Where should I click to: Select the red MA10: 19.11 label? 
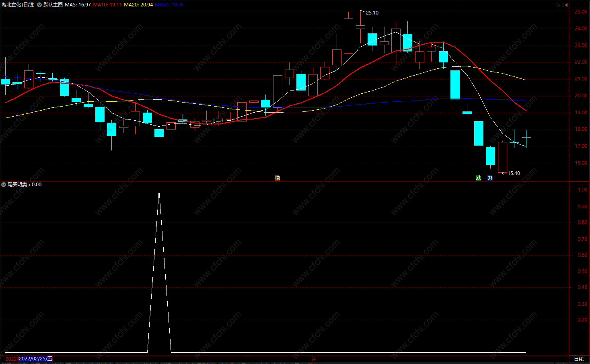click(x=107, y=5)
